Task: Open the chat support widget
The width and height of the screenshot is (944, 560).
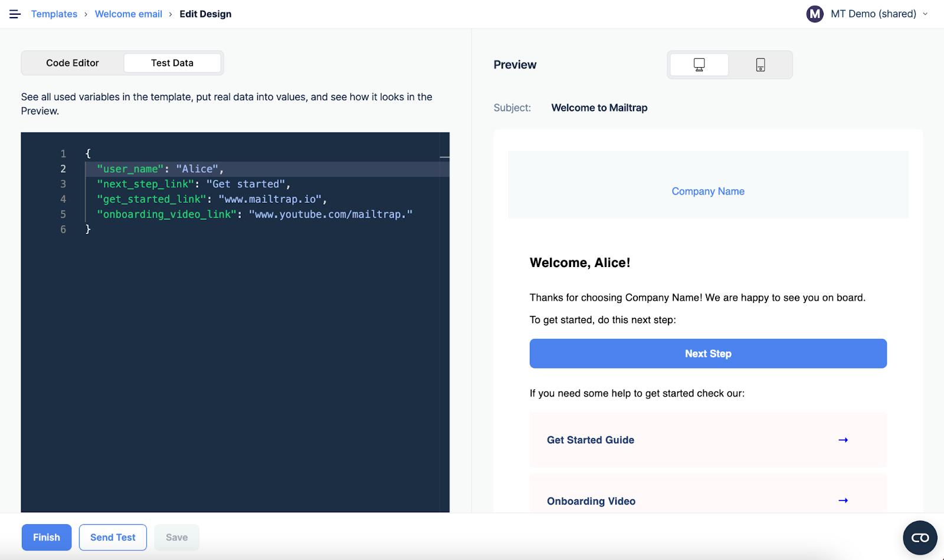Action: [920, 537]
